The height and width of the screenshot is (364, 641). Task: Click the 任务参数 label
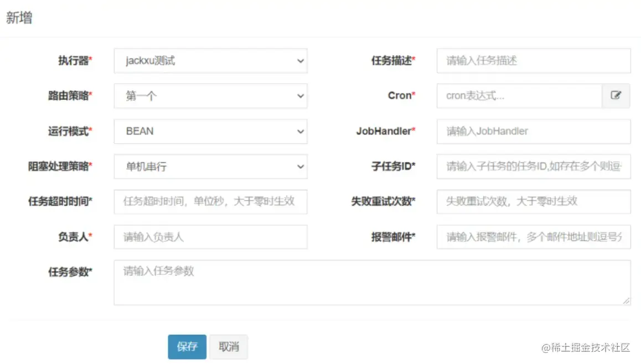click(x=70, y=272)
